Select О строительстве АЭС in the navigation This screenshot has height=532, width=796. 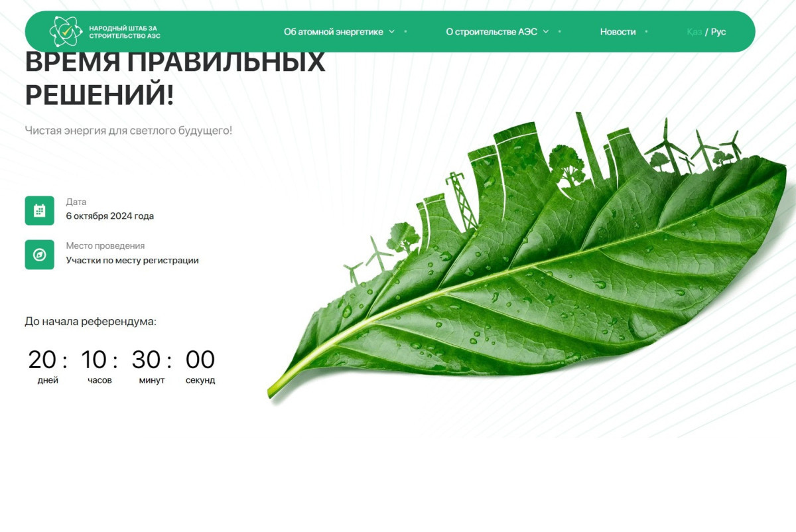click(493, 31)
